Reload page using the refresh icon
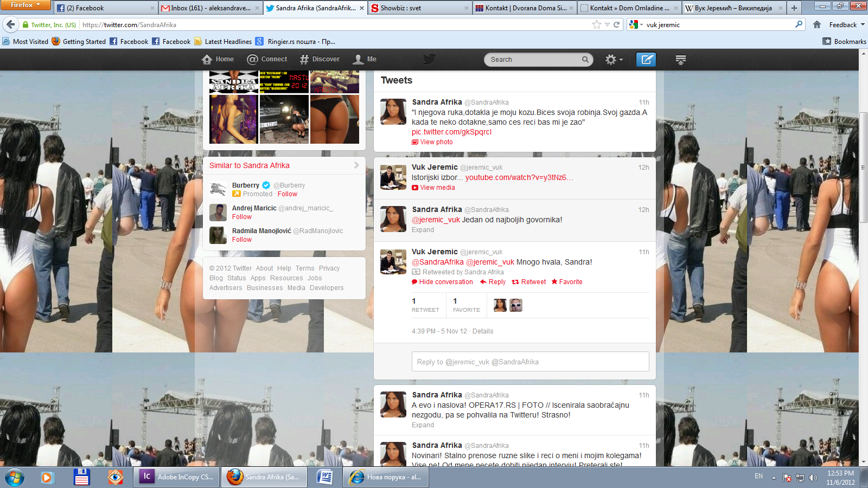This screenshot has height=488, width=868. click(616, 24)
